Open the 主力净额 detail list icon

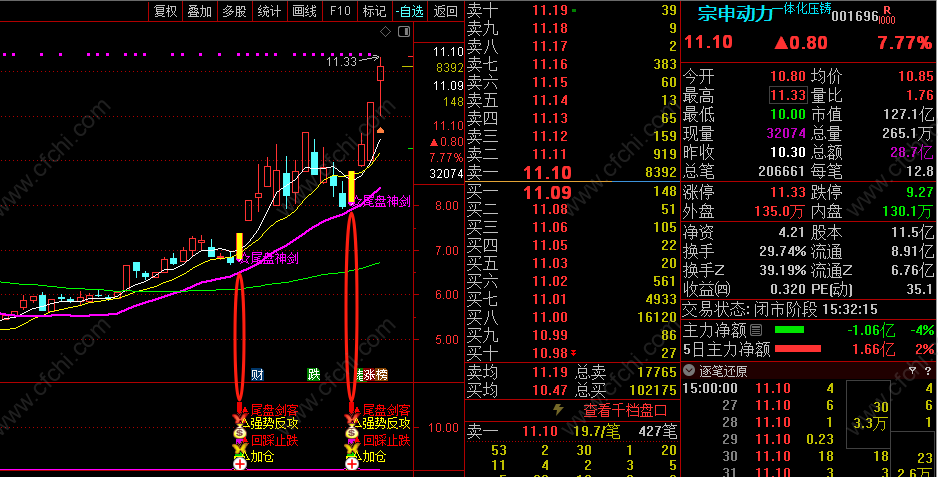coord(756,330)
